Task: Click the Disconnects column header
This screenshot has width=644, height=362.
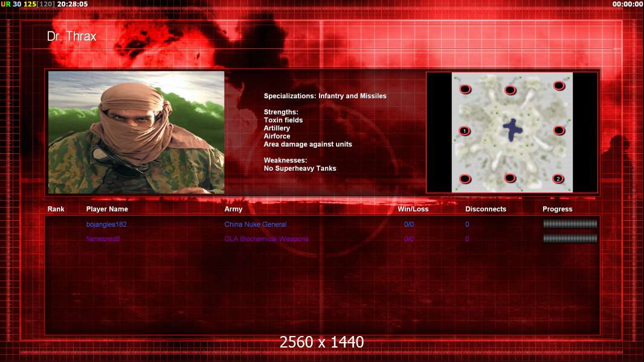Action: point(486,209)
